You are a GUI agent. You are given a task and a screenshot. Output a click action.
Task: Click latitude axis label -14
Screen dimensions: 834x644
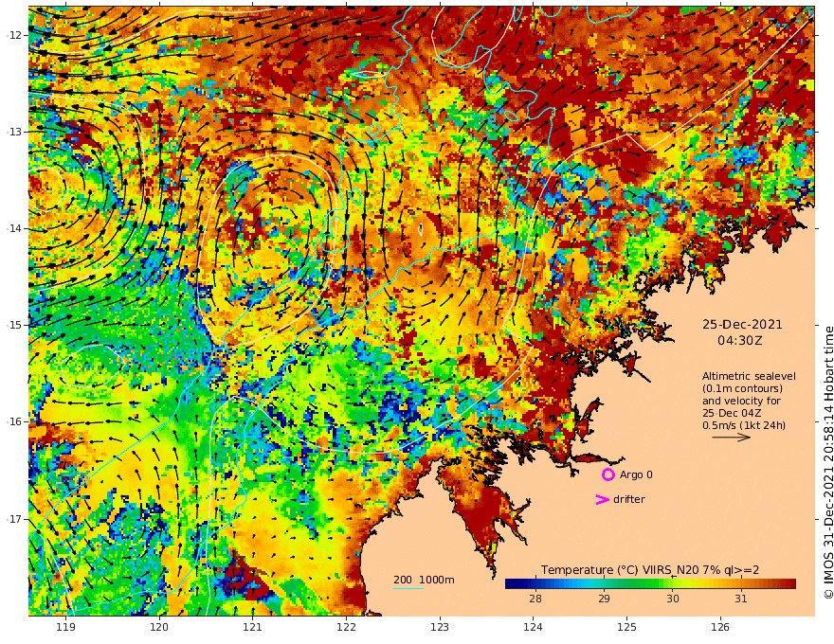point(14,228)
